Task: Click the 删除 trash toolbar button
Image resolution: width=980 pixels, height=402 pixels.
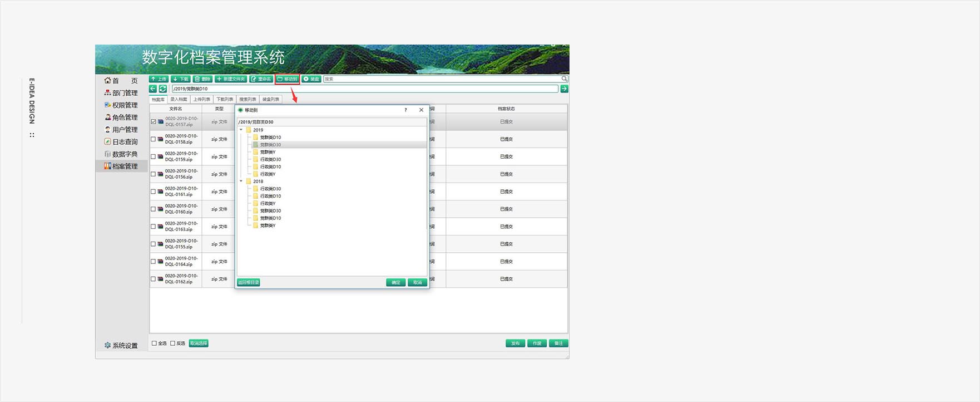Action: tap(202, 79)
